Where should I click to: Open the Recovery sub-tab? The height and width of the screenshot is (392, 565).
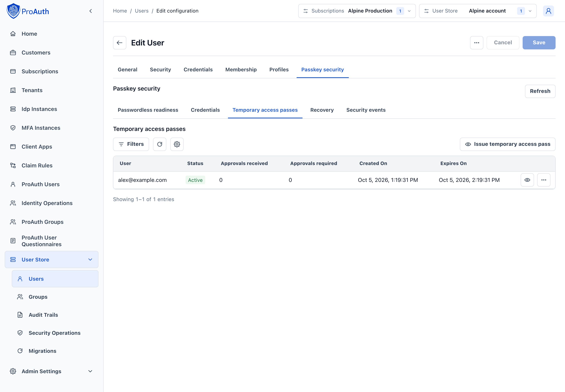pyautogui.click(x=322, y=110)
